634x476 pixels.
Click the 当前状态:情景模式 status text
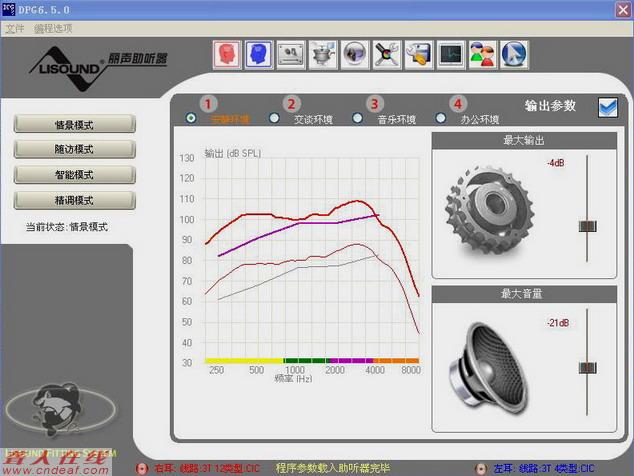pyautogui.click(x=67, y=227)
